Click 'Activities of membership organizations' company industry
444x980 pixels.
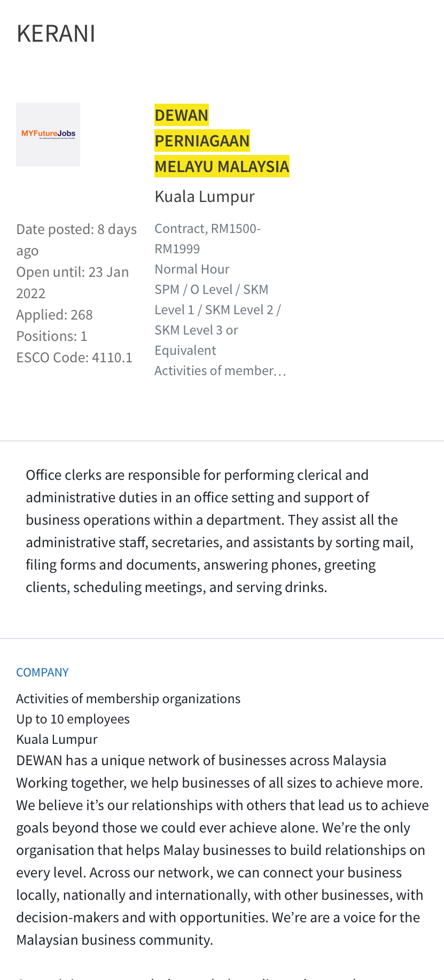(128, 698)
